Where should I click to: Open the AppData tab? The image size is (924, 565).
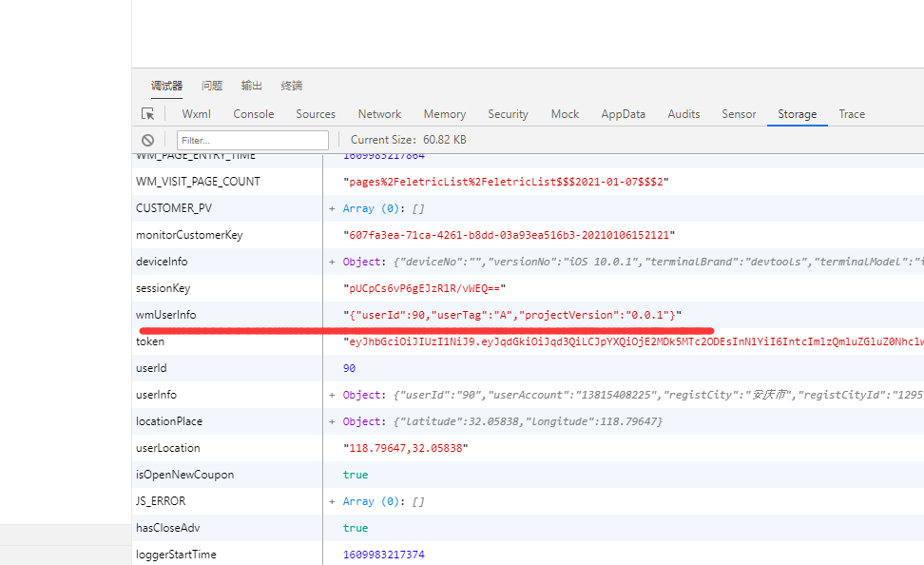(x=624, y=114)
